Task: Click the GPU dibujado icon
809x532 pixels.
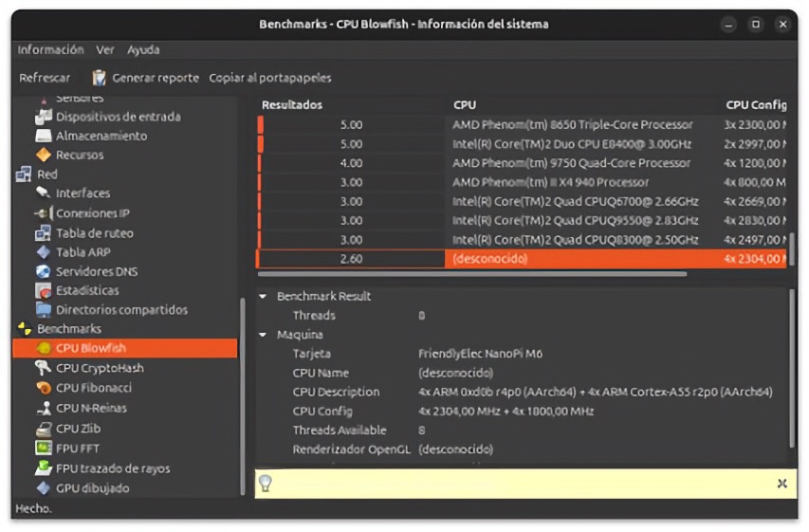Action: click(x=44, y=488)
